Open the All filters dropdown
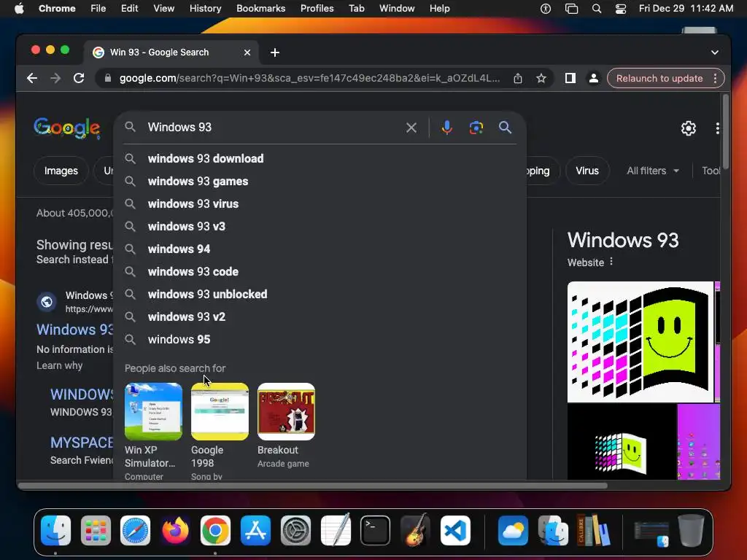The width and height of the screenshot is (747, 560). click(x=653, y=171)
